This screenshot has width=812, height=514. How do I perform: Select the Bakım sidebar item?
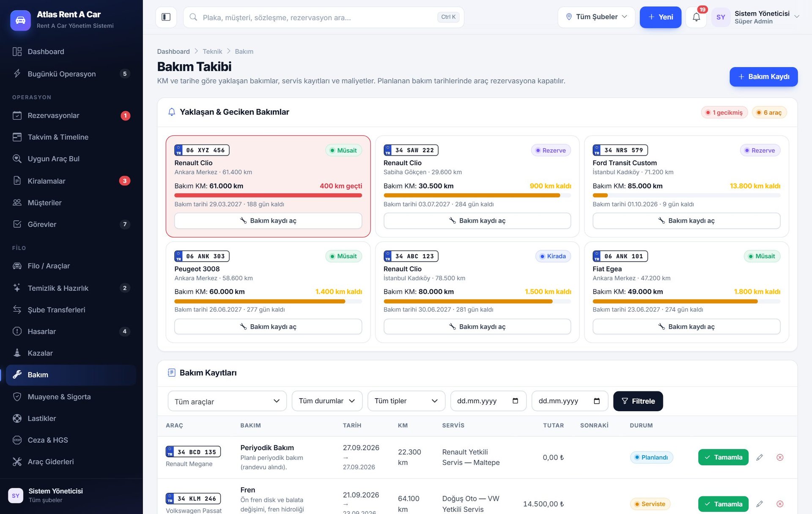click(x=71, y=375)
